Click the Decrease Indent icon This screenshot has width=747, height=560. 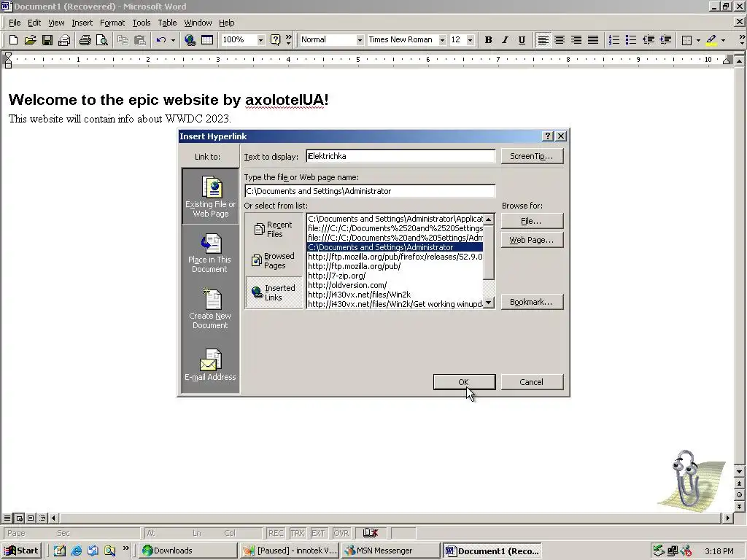[648, 40]
